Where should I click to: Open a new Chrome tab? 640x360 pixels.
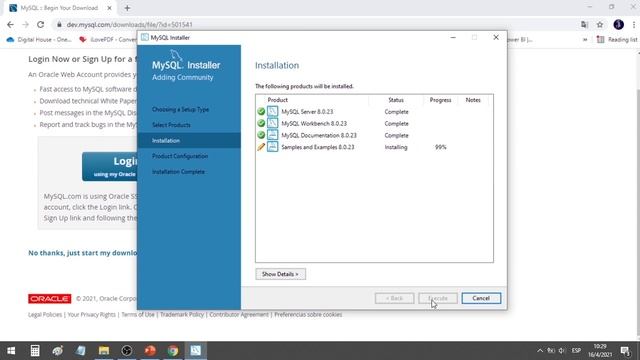(x=127, y=8)
